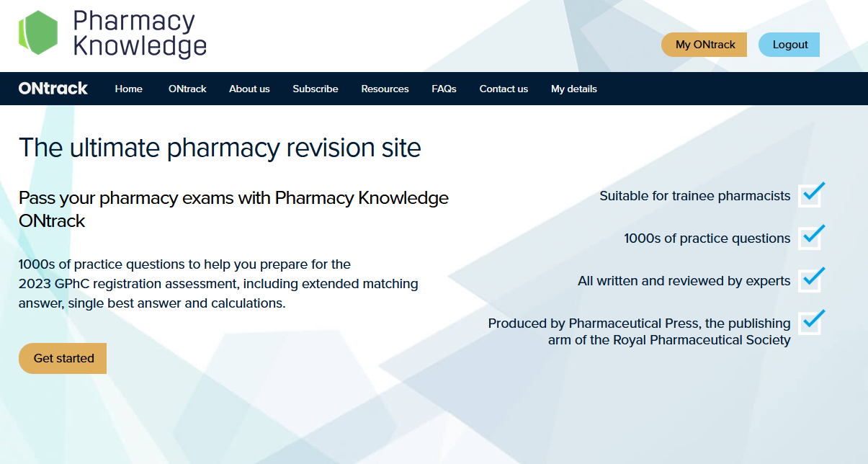Go to the Home menu item

[x=129, y=89]
